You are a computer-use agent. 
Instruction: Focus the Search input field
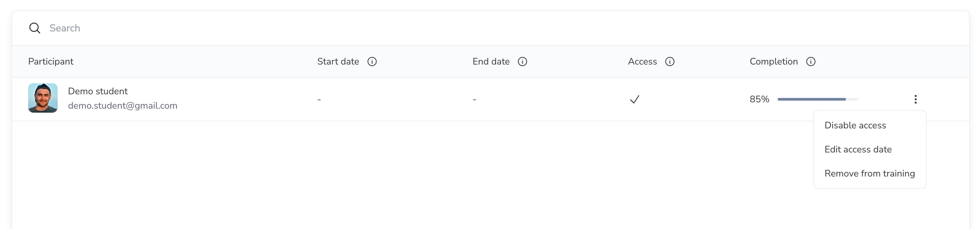point(228,28)
